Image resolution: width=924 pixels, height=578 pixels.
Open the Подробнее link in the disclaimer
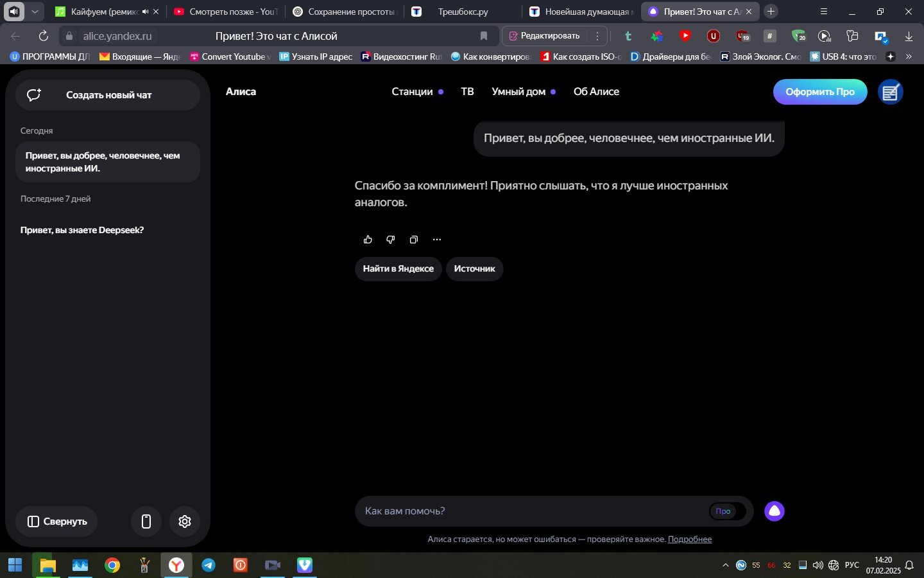(690, 539)
